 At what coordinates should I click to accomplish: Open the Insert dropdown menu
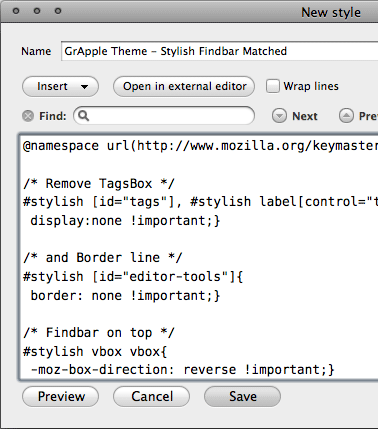click(60, 86)
